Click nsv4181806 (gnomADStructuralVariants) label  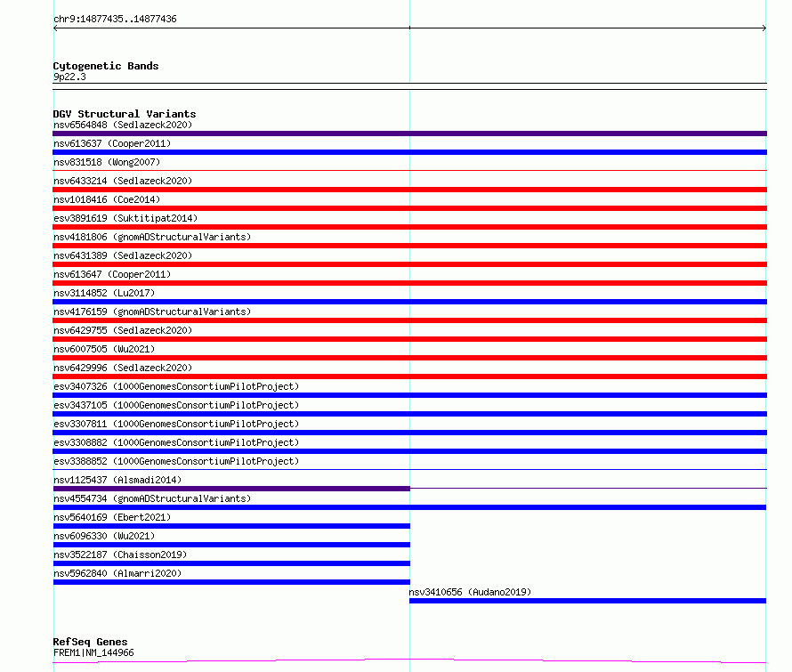point(152,237)
